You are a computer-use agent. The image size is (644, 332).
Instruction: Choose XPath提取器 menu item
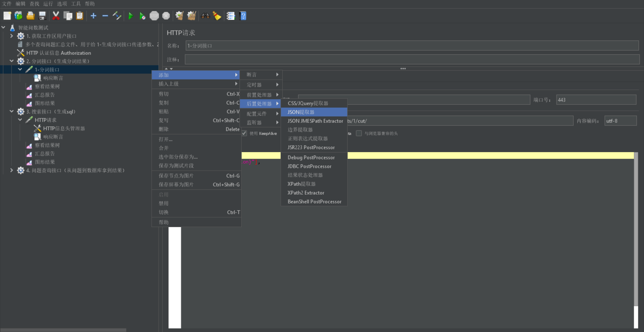point(314,184)
